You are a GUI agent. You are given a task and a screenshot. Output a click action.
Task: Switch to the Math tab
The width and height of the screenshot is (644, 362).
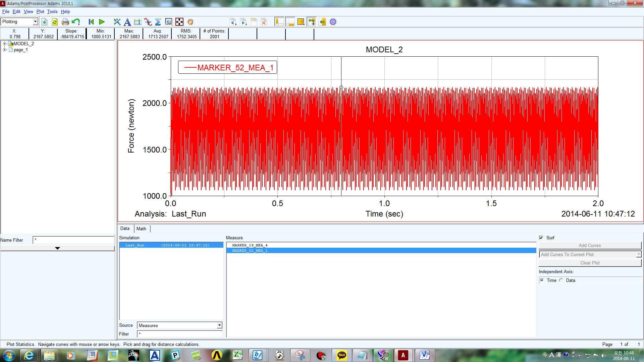coord(142,229)
